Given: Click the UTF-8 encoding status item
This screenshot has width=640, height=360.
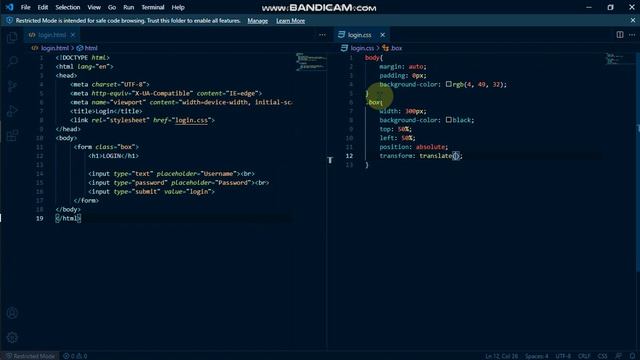Looking at the screenshot, I should [x=563, y=356].
